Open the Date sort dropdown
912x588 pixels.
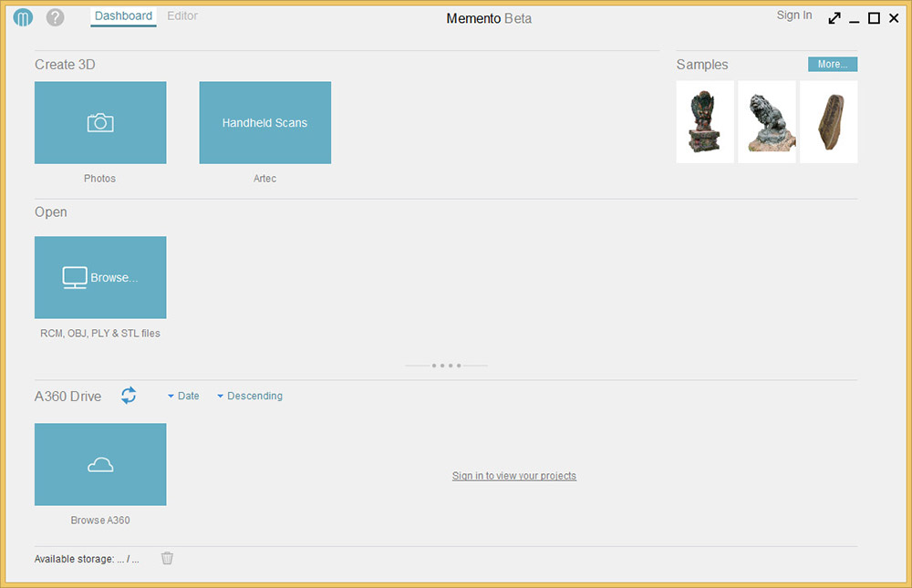click(183, 396)
